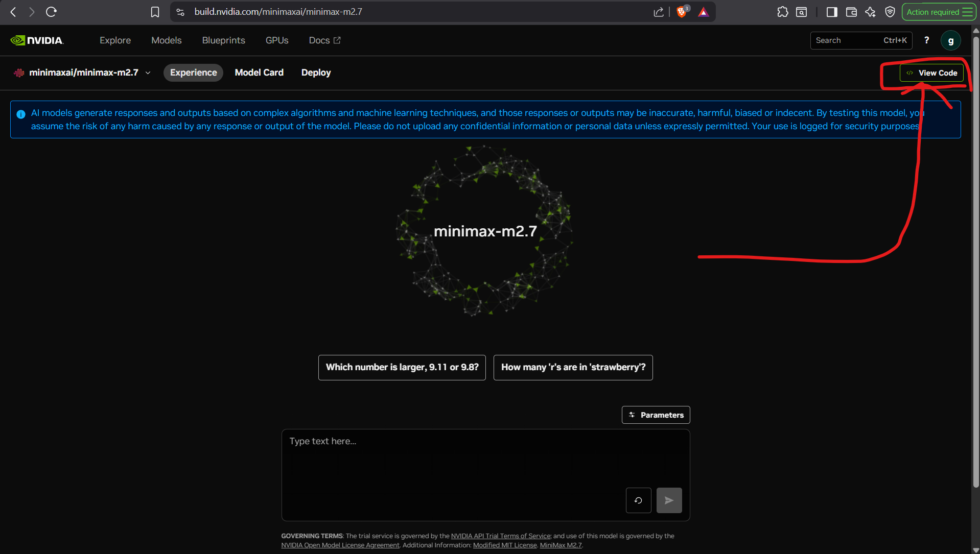980x554 pixels.
Task: Bookmark this page with the bookmark icon
Action: [155, 12]
